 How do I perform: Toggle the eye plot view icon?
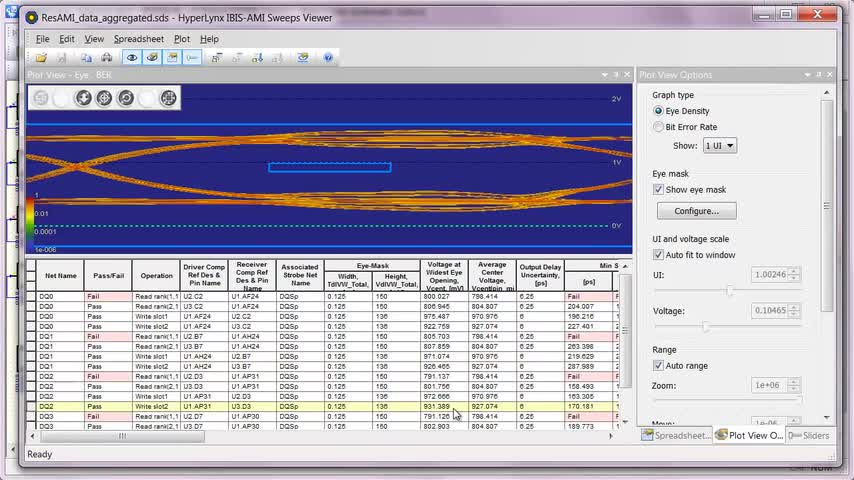point(131,58)
